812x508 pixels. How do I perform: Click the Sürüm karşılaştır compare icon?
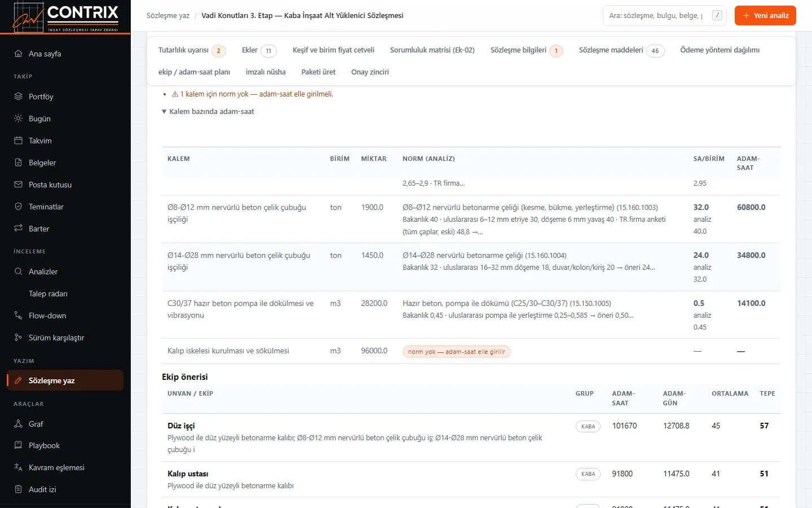(18, 338)
